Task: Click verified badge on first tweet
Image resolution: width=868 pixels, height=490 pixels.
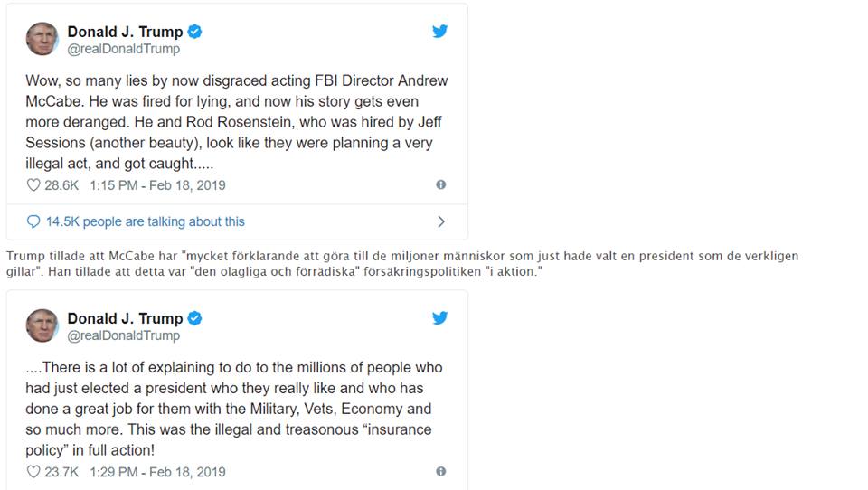Action: click(194, 32)
